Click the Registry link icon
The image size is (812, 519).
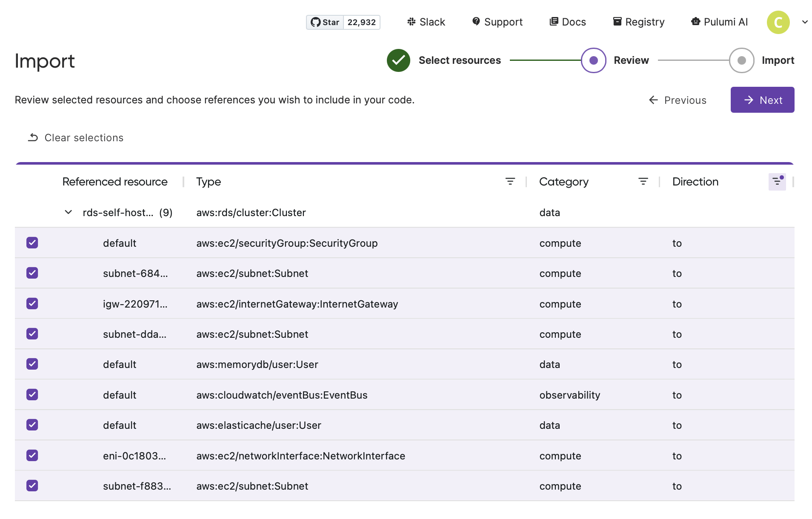coord(617,22)
